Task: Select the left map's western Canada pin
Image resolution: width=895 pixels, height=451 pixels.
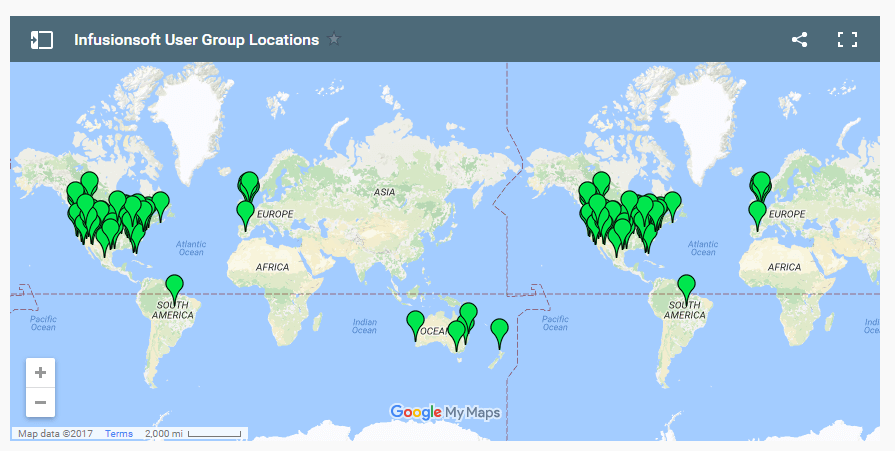Action: (x=89, y=183)
